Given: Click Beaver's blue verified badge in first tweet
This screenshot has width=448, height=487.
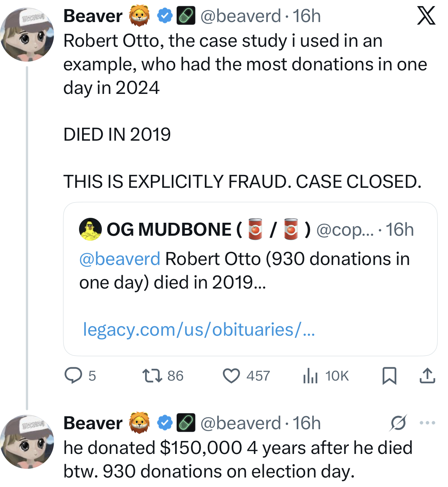Looking at the screenshot, I should pos(165,16).
